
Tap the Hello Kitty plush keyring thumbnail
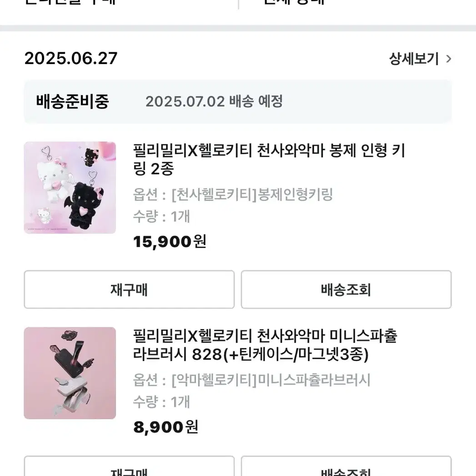pos(70,187)
